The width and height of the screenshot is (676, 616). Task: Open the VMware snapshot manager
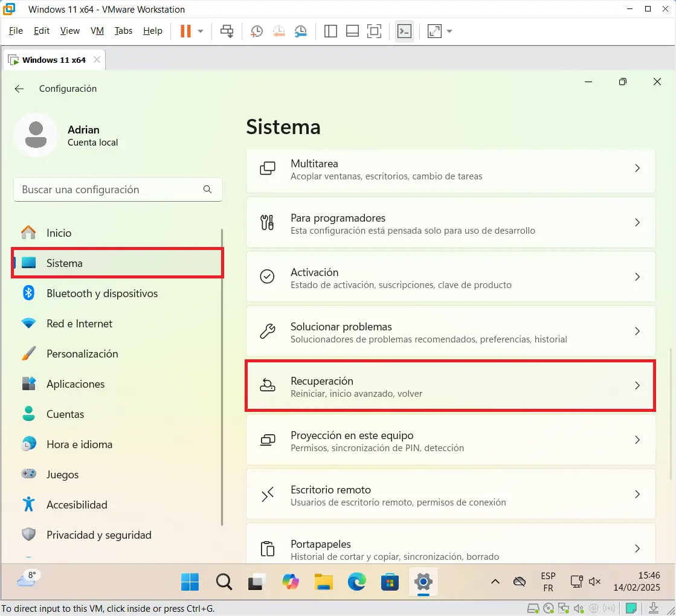[x=300, y=31]
